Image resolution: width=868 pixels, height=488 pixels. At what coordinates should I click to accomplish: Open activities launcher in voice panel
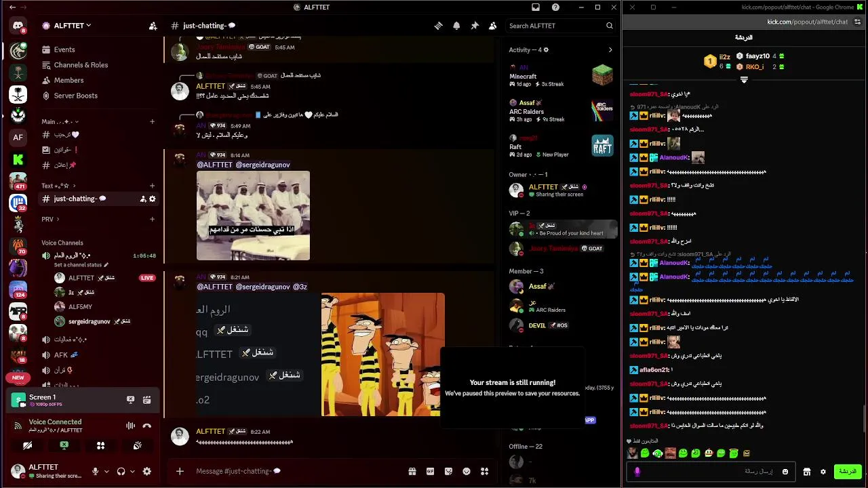click(100, 445)
